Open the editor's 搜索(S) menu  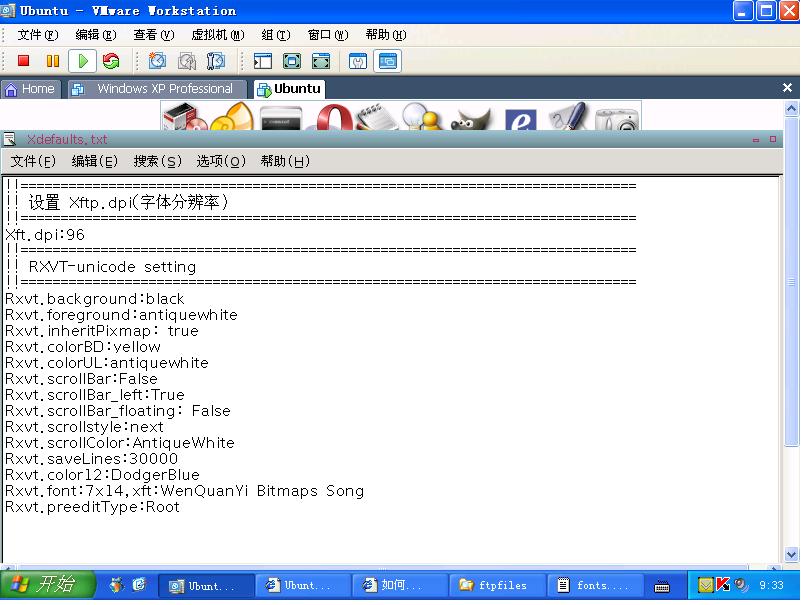(x=157, y=162)
